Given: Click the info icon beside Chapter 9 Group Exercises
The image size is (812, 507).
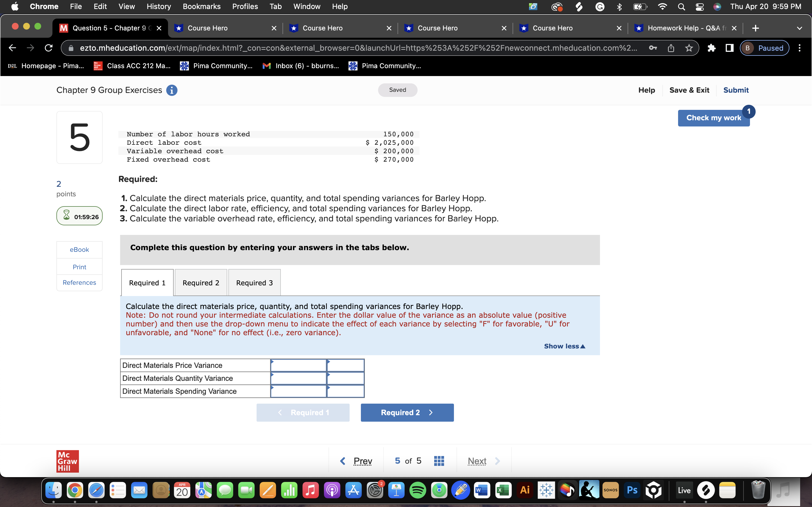Looking at the screenshot, I should coord(171,90).
